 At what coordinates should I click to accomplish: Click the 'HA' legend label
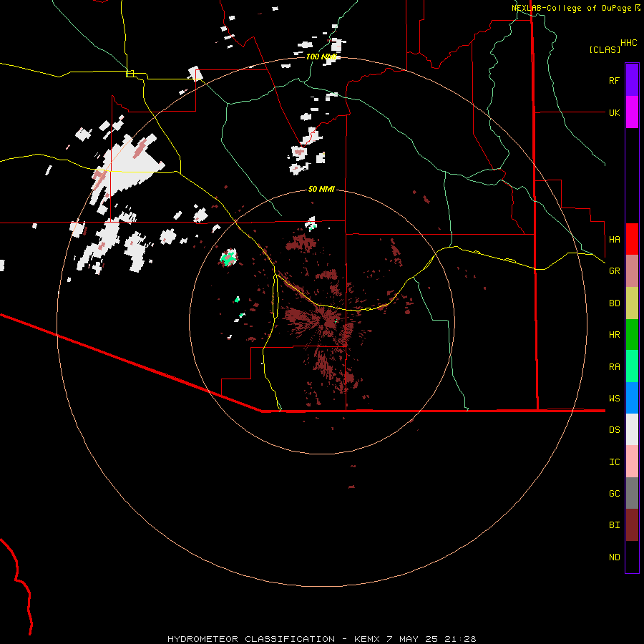pos(614,239)
